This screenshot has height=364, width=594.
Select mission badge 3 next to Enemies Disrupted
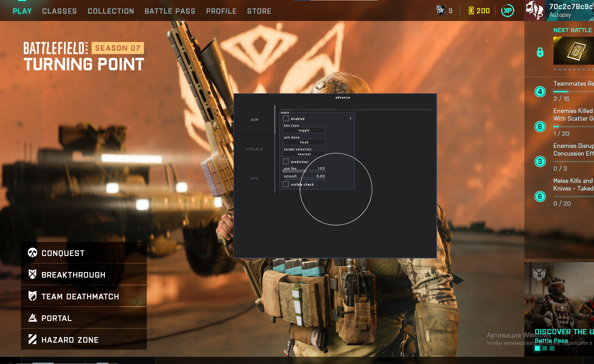pos(540,162)
